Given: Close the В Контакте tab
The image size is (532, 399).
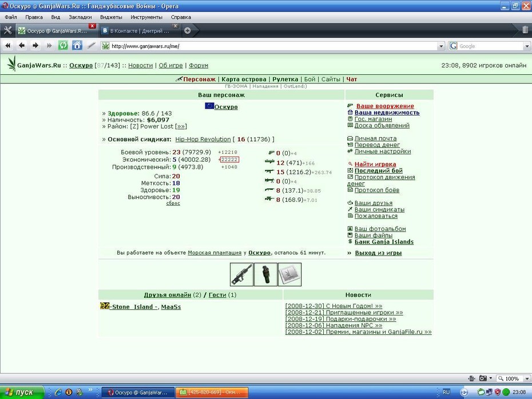Looking at the screenshot, I should click(x=175, y=26).
